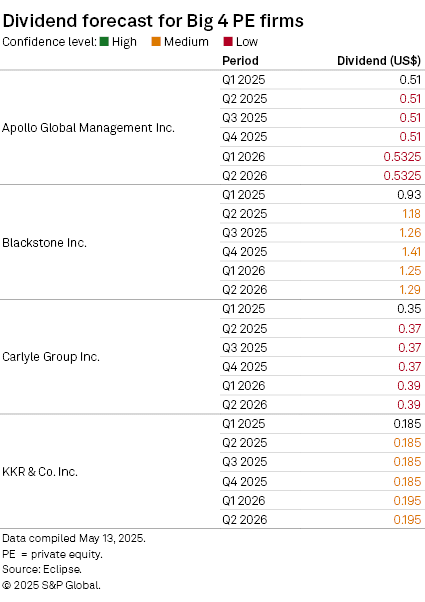The width and height of the screenshot is (425, 602).
Task: Select the Dividend (US$) column header
Action: coord(379,61)
